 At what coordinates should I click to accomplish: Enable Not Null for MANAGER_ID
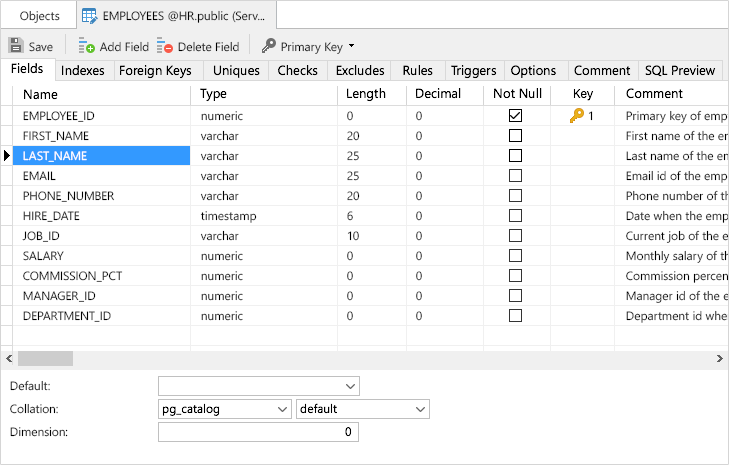pyautogui.click(x=515, y=295)
